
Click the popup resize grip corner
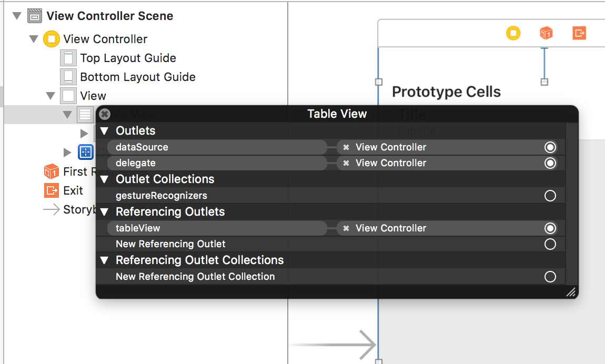click(x=571, y=292)
